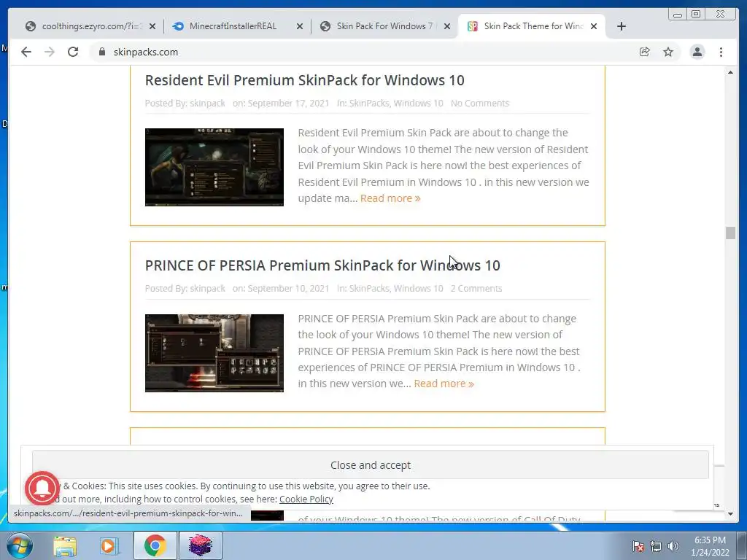Open the 2 Comments link
The image size is (747, 560).
click(x=476, y=288)
